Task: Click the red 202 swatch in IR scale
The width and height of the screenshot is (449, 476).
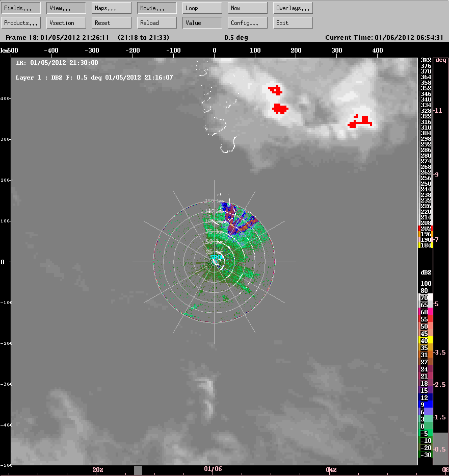Action: click(425, 229)
